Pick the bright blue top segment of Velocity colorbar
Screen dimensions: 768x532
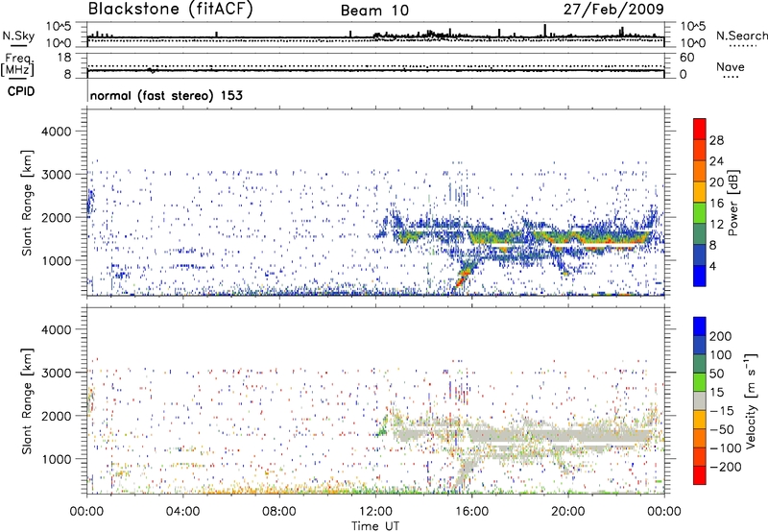700,326
